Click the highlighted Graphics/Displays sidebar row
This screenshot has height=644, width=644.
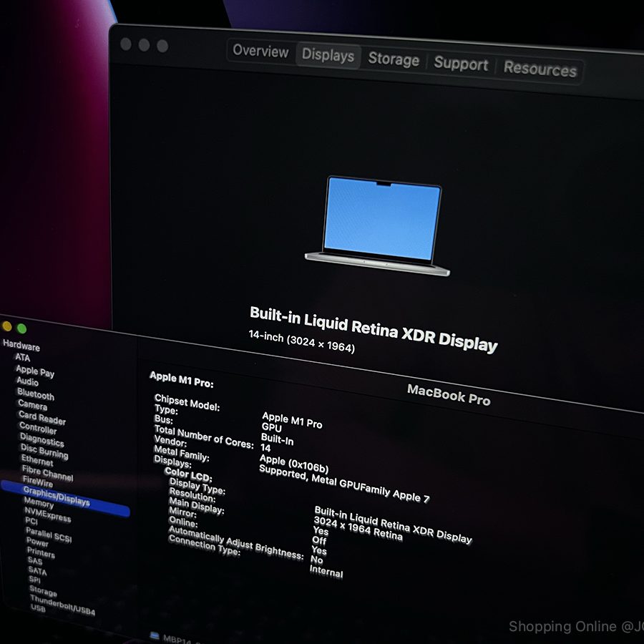coord(65,498)
